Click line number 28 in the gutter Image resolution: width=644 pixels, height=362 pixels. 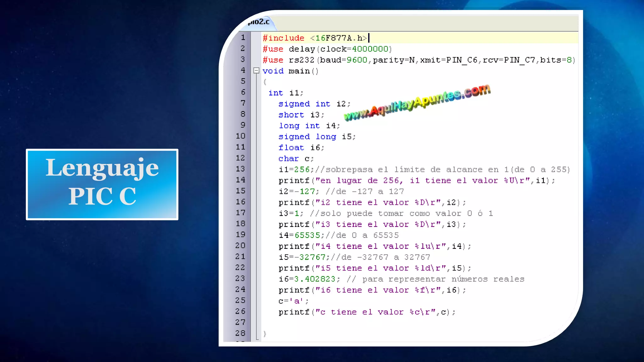tap(241, 333)
